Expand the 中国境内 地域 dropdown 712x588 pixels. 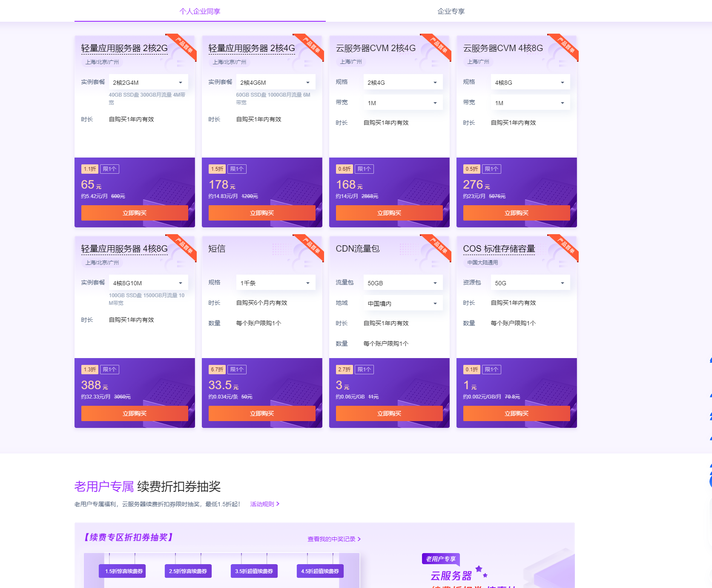[402, 304]
